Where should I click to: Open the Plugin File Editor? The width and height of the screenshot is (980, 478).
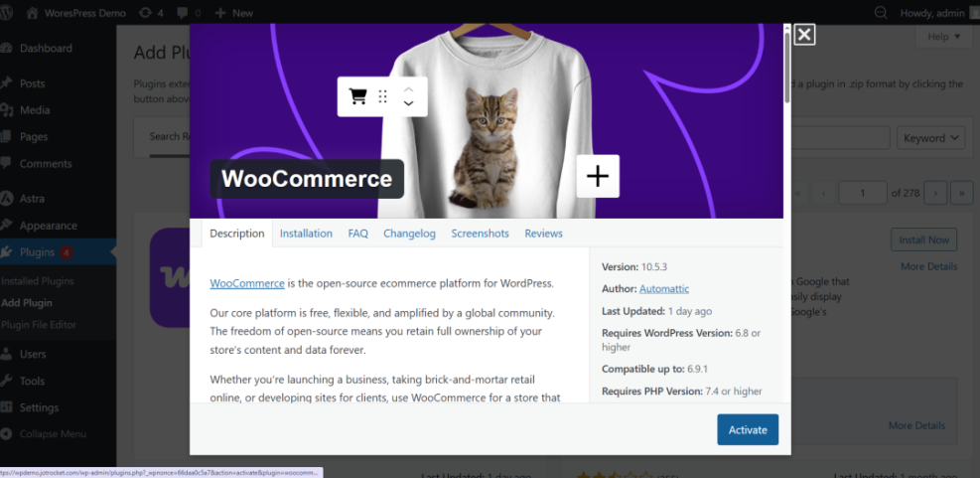pos(39,325)
